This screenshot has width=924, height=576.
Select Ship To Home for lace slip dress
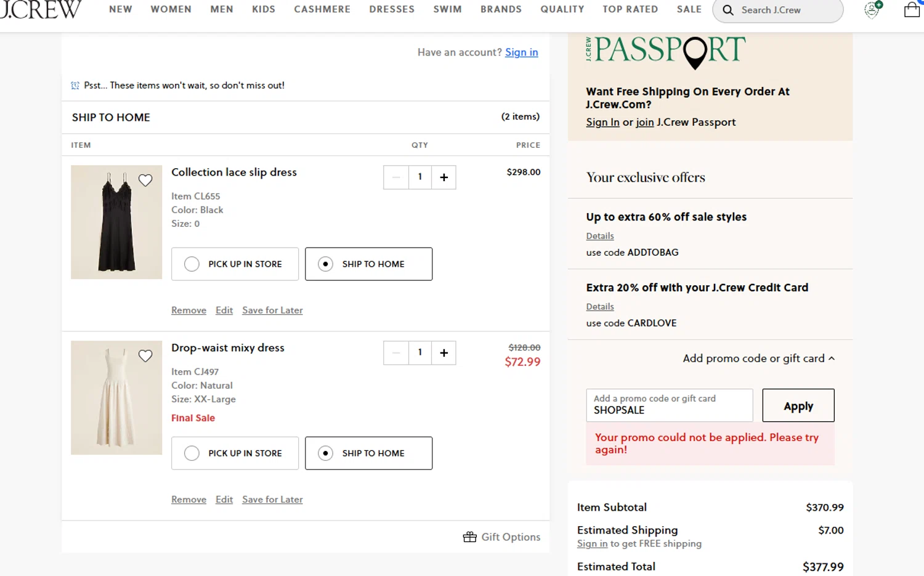point(368,264)
